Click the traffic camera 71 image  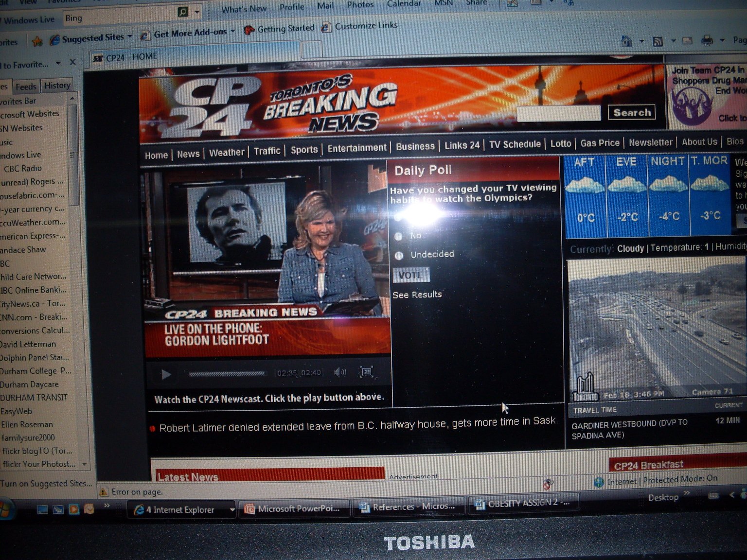(x=658, y=330)
